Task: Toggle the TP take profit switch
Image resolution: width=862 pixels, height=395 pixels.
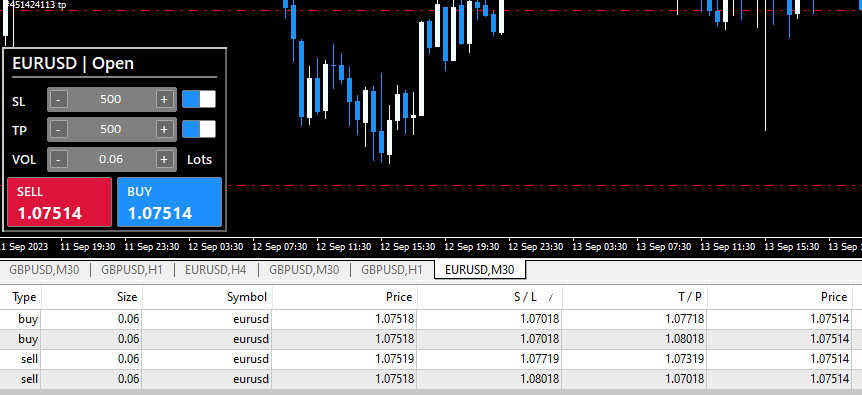Action: 199,129
